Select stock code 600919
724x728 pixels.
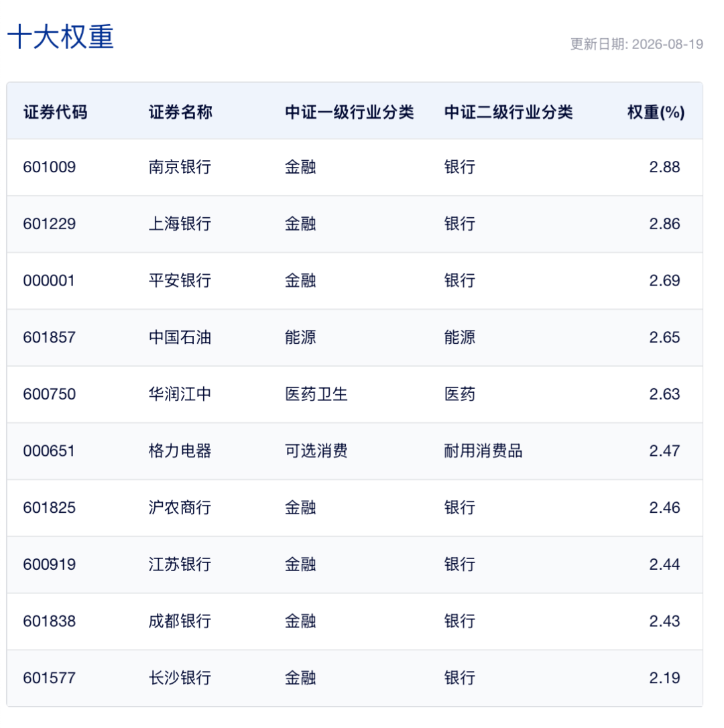click(x=49, y=564)
